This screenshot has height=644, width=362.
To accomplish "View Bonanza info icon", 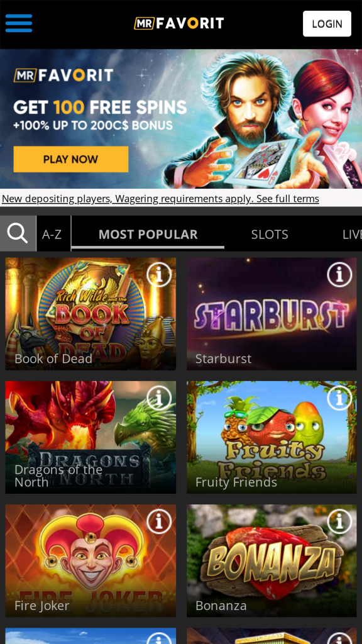I will coord(339,521).
